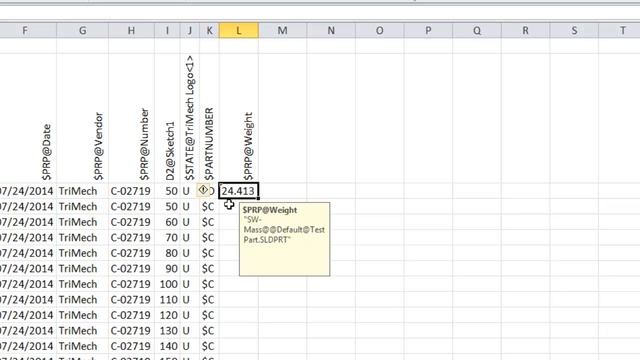Click the Sketch1 value 70 cell
Screen dimensions: 640x360
pos(167,238)
